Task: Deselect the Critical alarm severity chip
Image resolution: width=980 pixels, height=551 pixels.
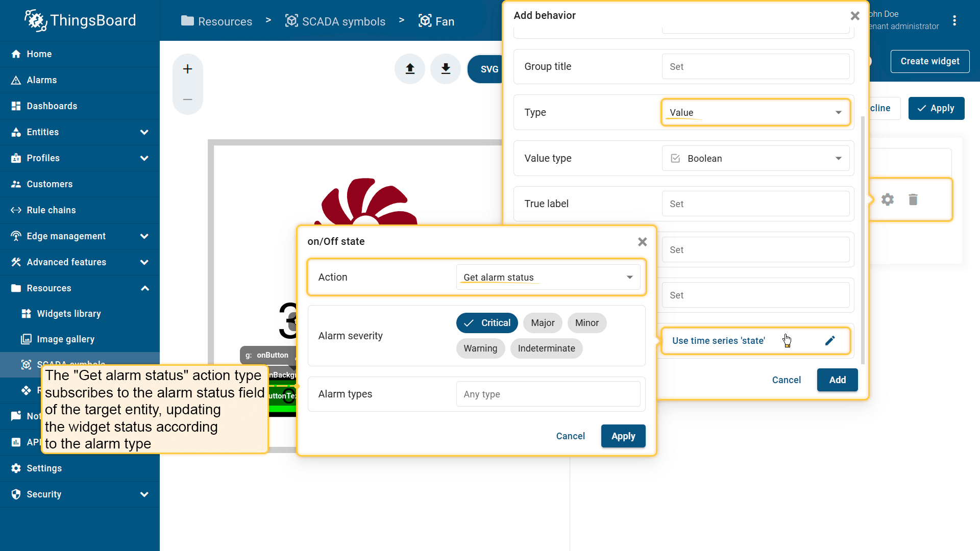Action: click(487, 323)
